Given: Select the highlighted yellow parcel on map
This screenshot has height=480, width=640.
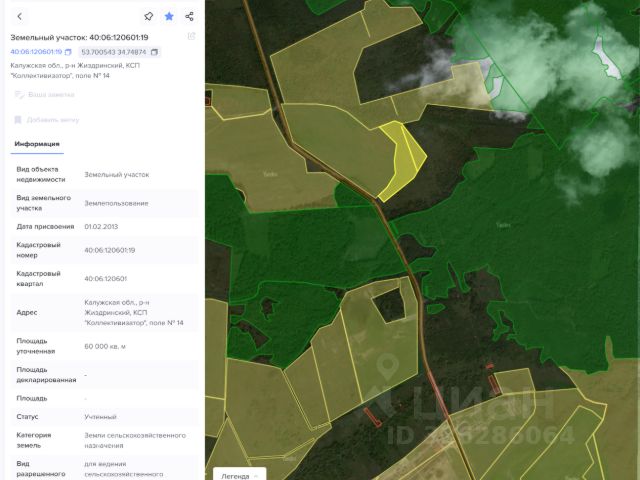Looking at the screenshot, I should pos(404,163).
